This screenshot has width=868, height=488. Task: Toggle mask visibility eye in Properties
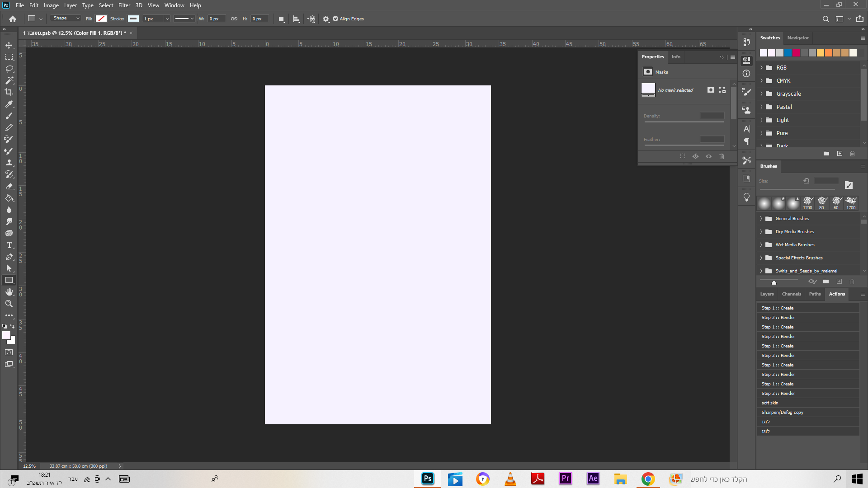tap(708, 156)
